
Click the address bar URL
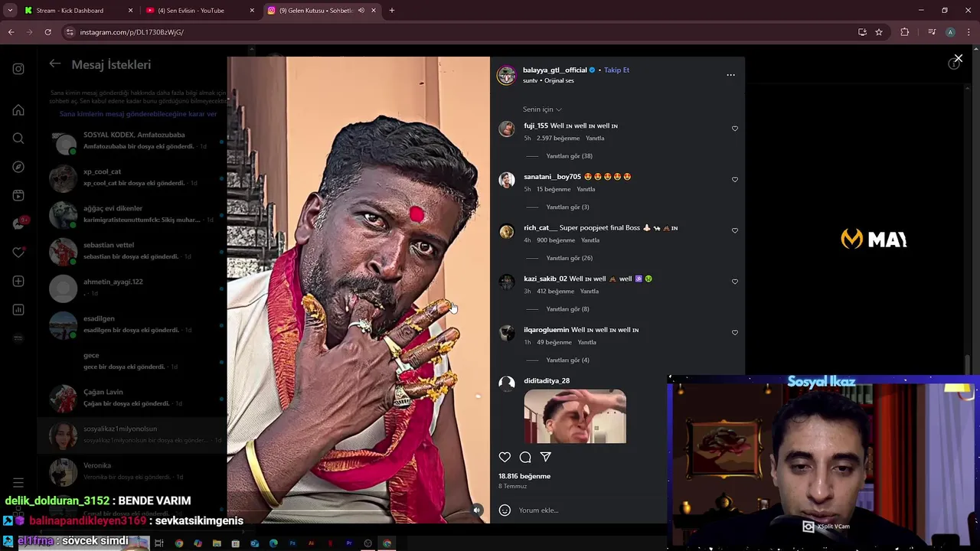click(x=132, y=32)
